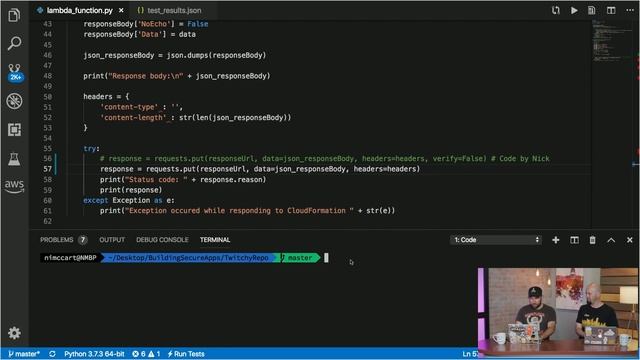Viewport: 640px width, 360px height.
Task: Open the editor More Actions ellipsis
Action: 630,10
